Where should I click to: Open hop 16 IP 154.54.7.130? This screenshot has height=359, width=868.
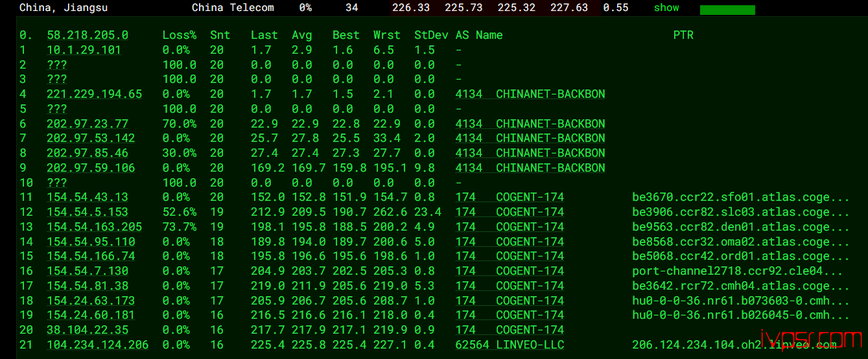[x=88, y=271]
